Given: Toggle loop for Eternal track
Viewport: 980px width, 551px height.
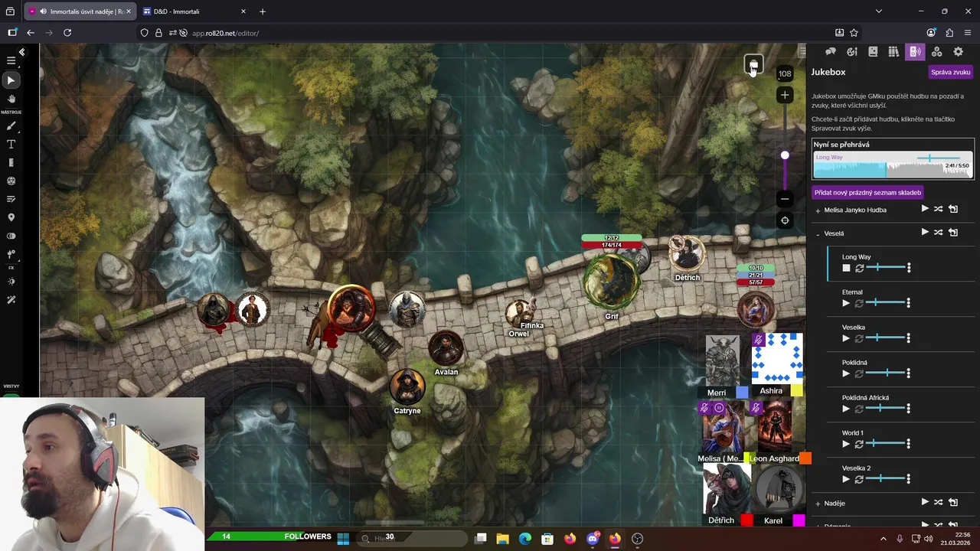Looking at the screenshot, I should pos(859,303).
